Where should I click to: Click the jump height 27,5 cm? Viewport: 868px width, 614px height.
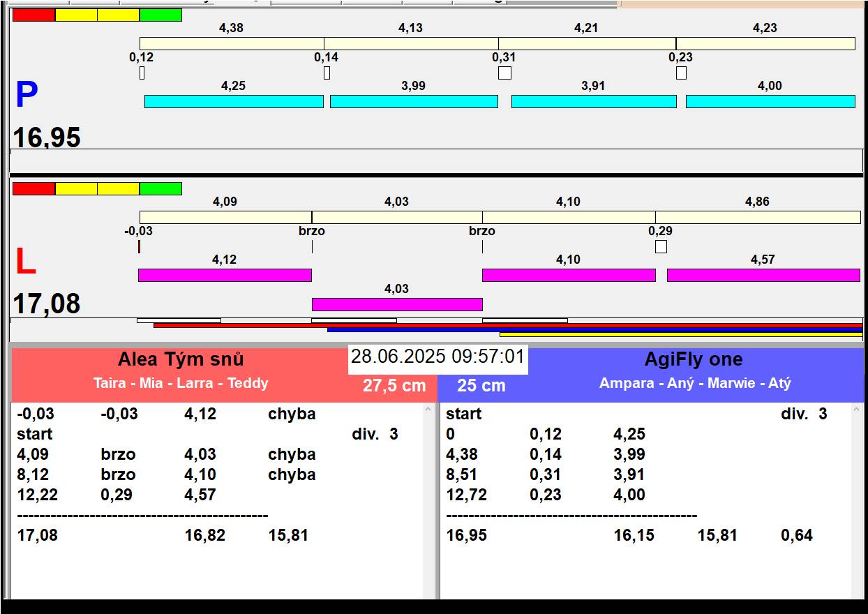[x=394, y=386]
